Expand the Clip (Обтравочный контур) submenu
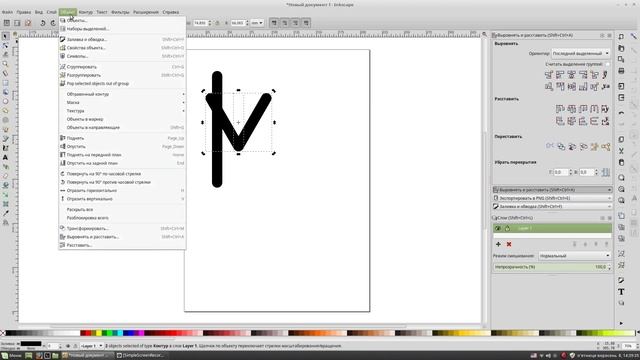The width and height of the screenshot is (640, 360). click(x=122, y=94)
